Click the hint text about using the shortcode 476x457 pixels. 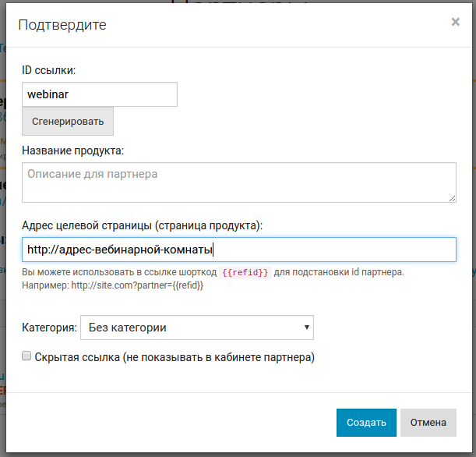pos(117,273)
